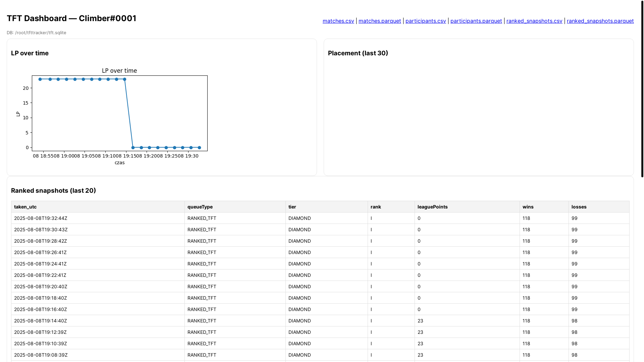The width and height of the screenshot is (644, 362).
Task: Click RANKED_TFT in the 19:24:41Z row
Action: point(235,264)
